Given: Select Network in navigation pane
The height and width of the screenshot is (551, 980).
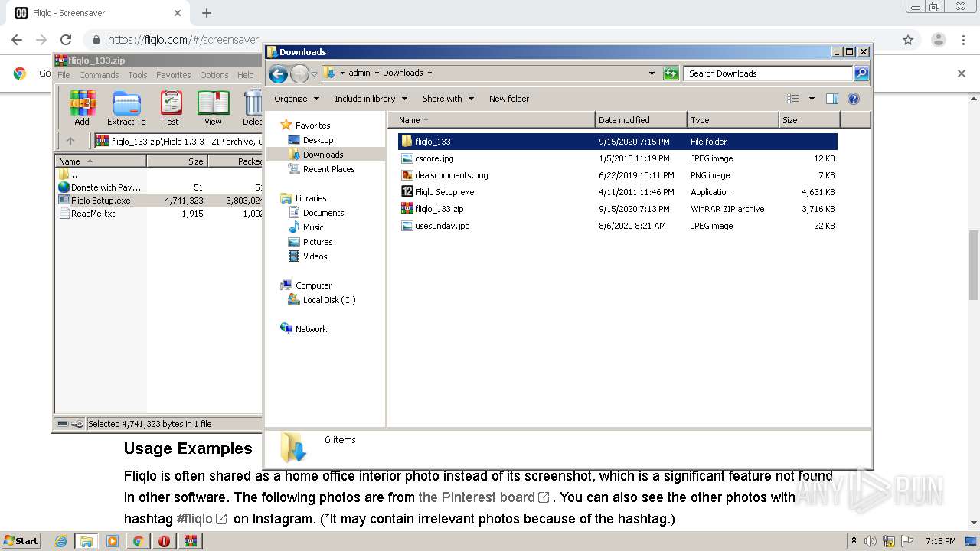Looking at the screenshot, I should (311, 329).
